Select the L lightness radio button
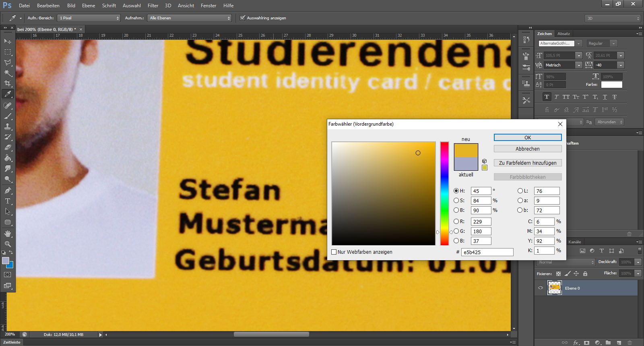 (x=520, y=191)
